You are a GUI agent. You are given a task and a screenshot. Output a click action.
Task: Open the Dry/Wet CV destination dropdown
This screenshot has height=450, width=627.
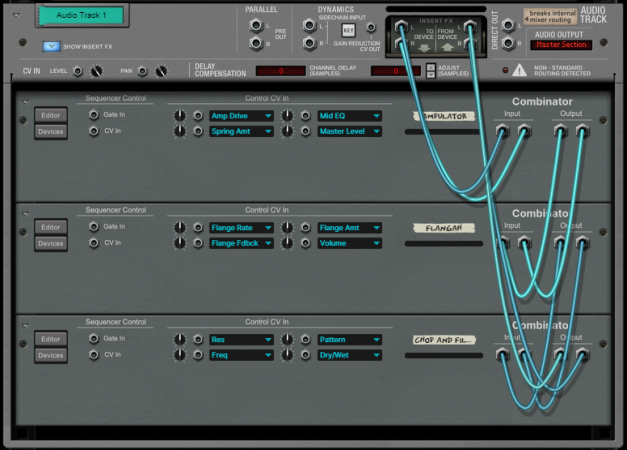point(349,355)
